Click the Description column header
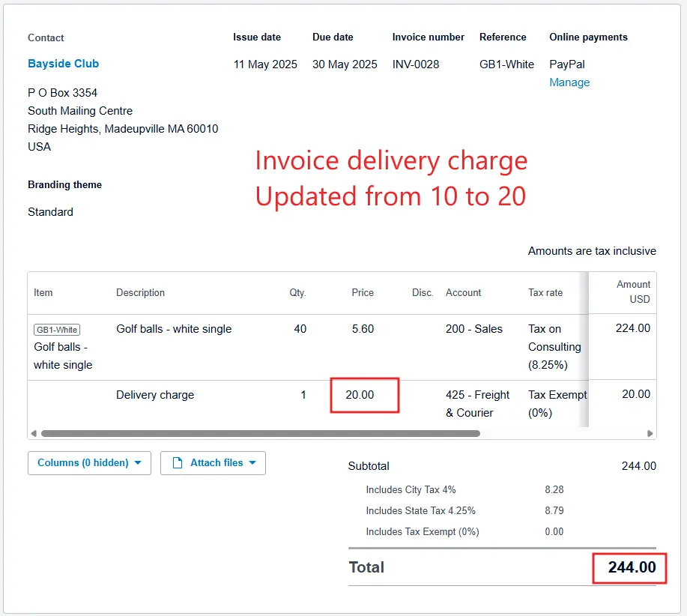687x616 pixels. coord(140,292)
